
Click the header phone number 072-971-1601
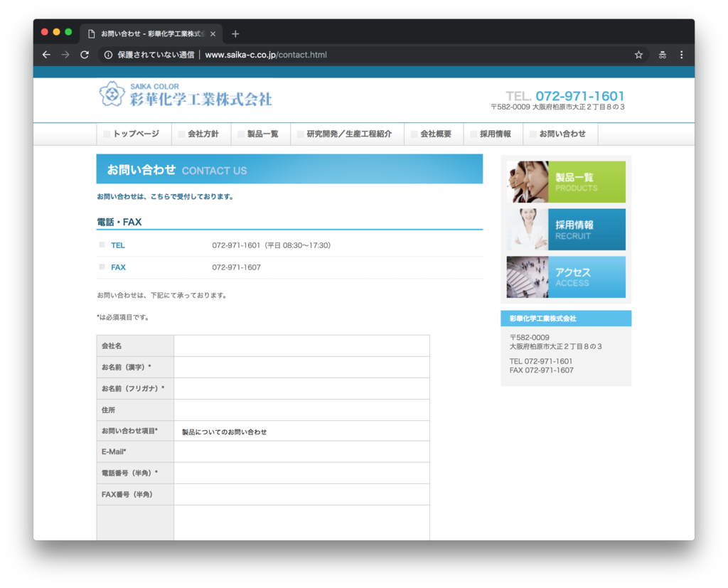[580, 96]
